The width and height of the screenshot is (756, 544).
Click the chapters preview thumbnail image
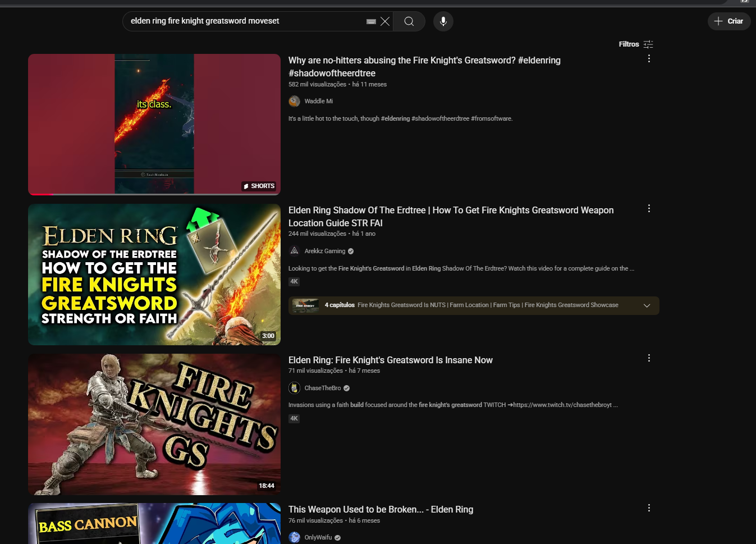(305, 305)
